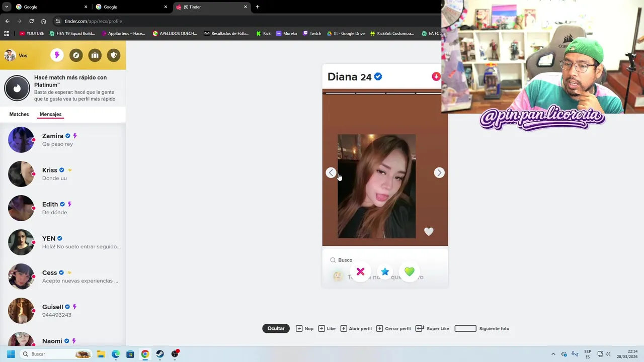Click Zamira's profile avatar thumbnail
The image size is (644, 362).
click(x=21, y=140)
